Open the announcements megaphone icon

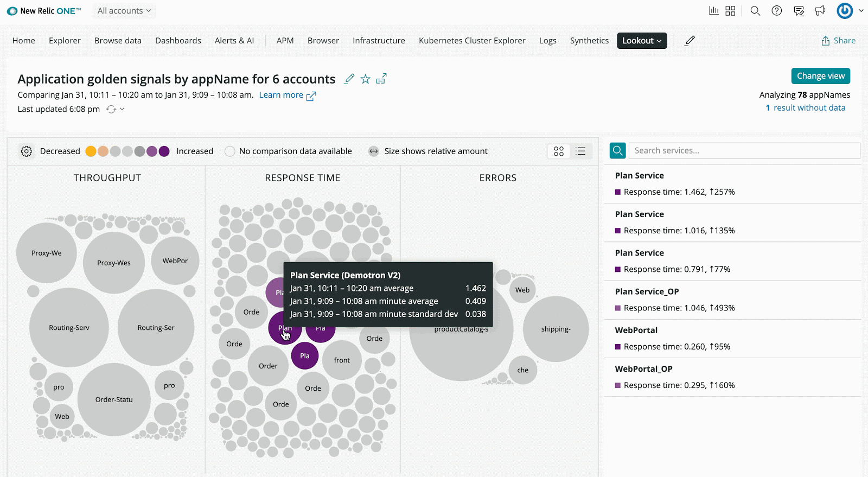click(x=820, y=11)
